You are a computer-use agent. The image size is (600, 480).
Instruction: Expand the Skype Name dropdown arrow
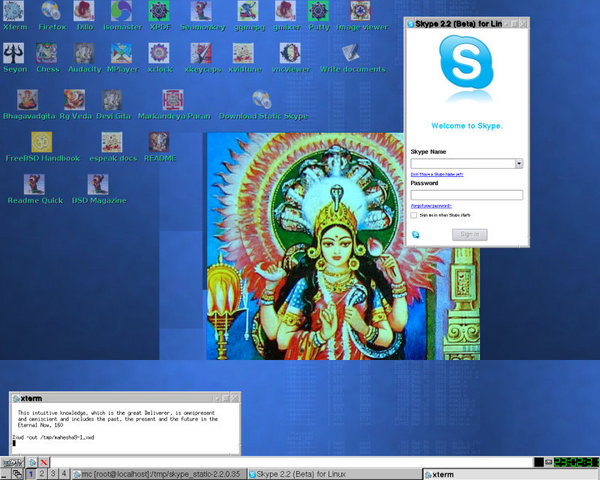[x=519, y=163]
